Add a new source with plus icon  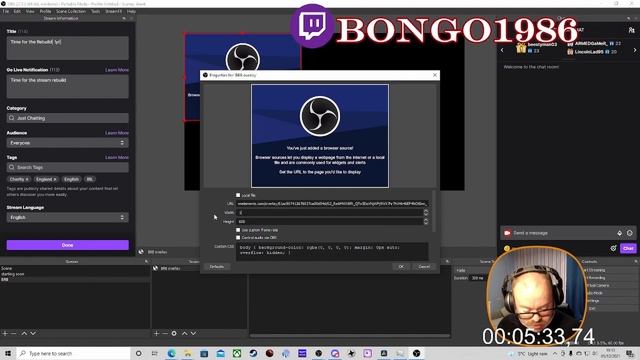[x=156, y=333]
